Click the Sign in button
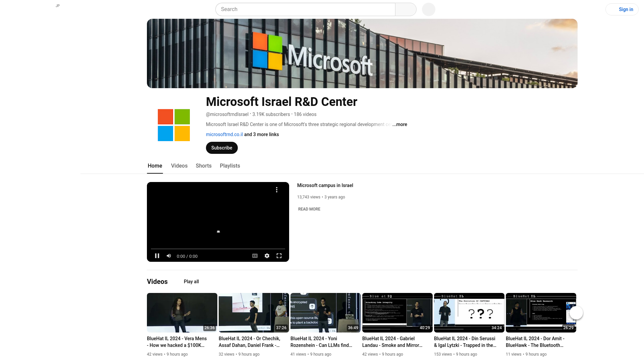The width and height of the screenshot is (644, 362). pyautogui.click(x=622, y=9)
